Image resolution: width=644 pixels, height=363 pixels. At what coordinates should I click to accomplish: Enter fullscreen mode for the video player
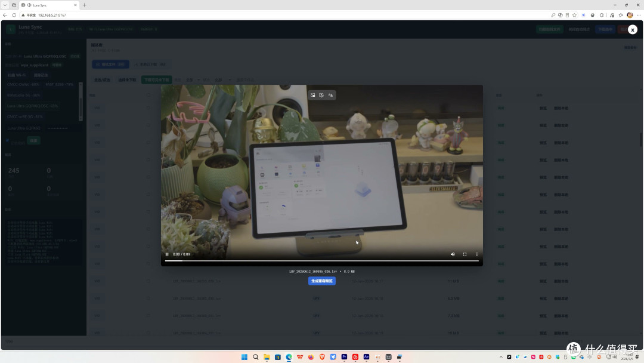465,254
